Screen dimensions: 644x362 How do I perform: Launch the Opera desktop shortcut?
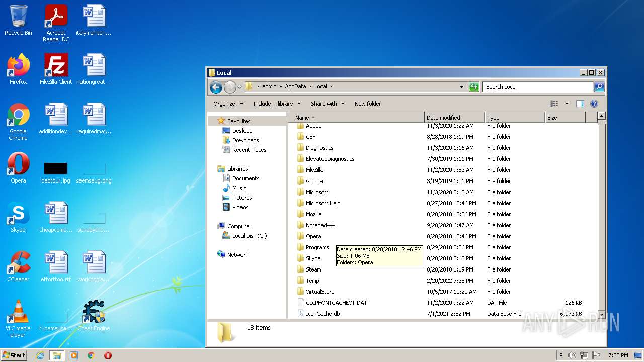[x=18, y=168]
